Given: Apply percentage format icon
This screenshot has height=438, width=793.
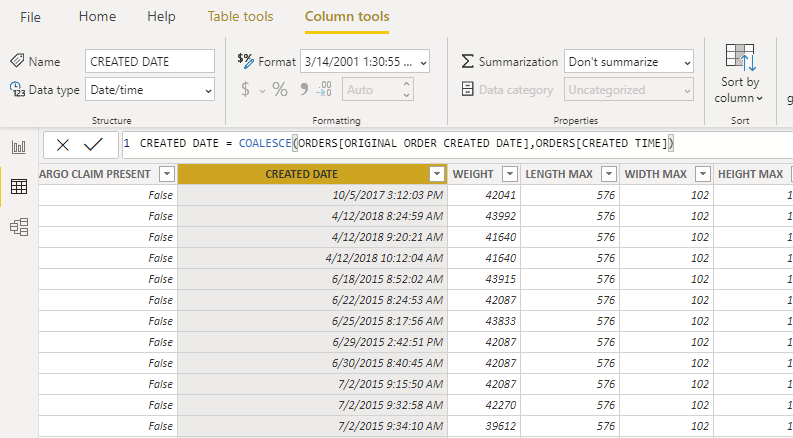Looking at the screenshot, I should [x=280, y=90].
